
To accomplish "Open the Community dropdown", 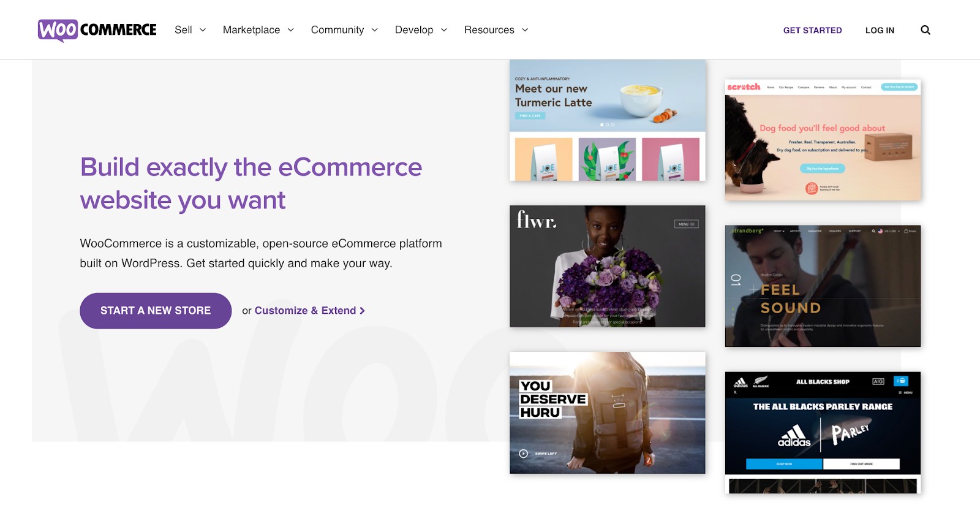I will [x=344, y=30].
